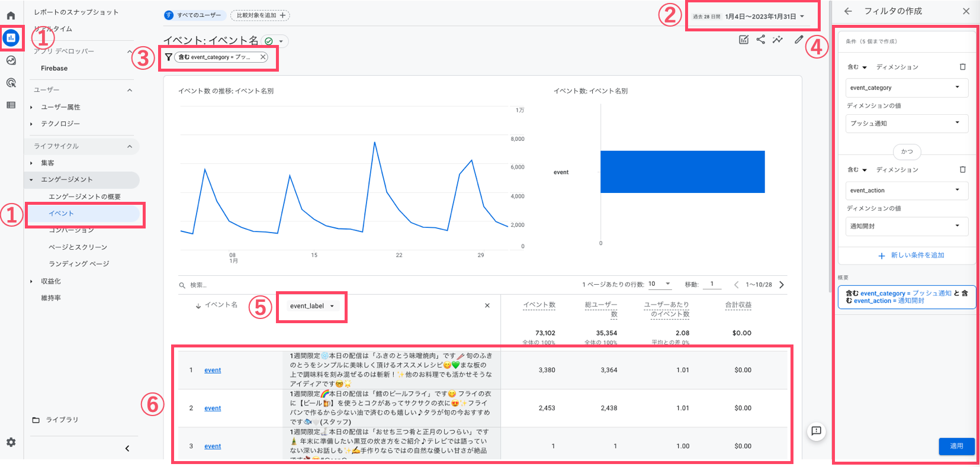Screen dimensions: 980x467
Task: Click the filter funnel icon
Action: [x=169, y=57]
